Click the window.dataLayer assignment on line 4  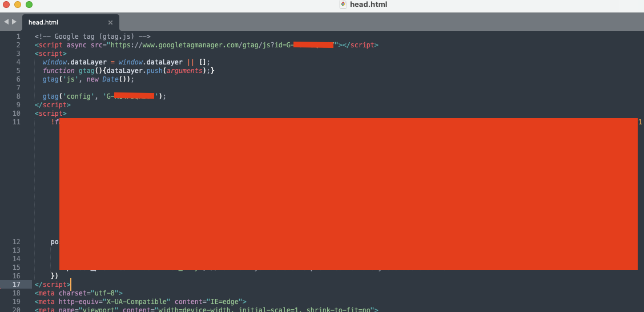[127, 62]
